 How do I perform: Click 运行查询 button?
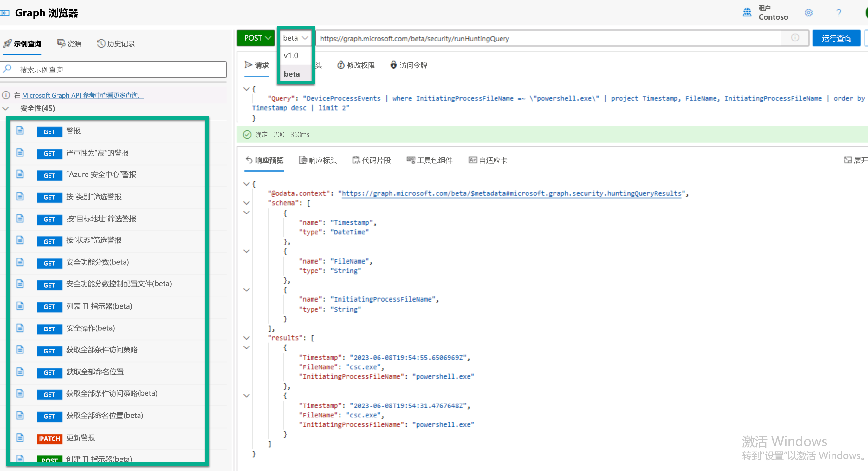click(x=836, y=38)
